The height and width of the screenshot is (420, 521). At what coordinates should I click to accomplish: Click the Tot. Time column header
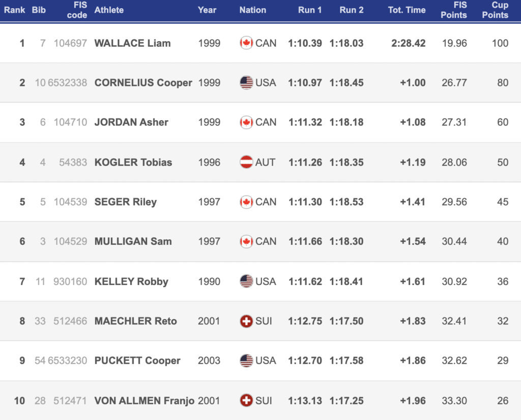click(407, 10)
